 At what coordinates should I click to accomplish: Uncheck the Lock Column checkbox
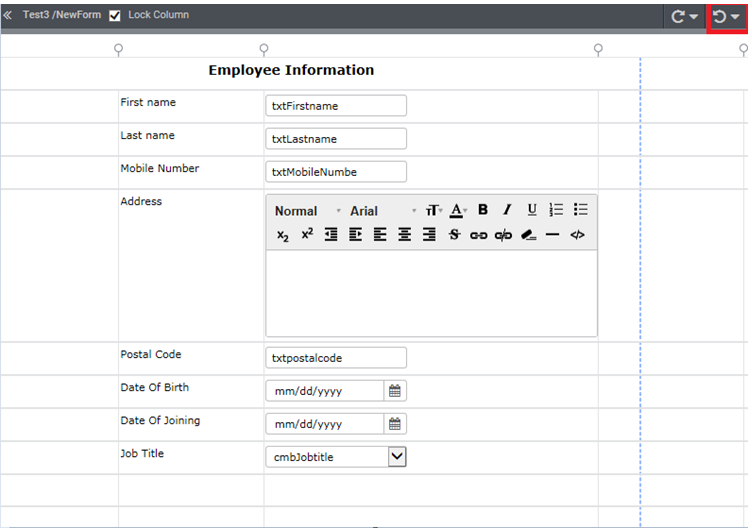coord(115,16)
